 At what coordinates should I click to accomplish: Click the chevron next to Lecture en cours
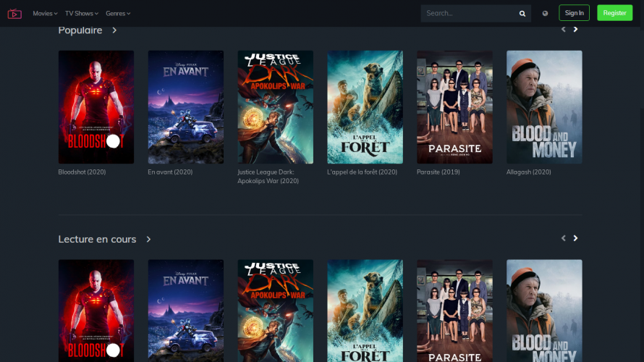pos(148,239)
